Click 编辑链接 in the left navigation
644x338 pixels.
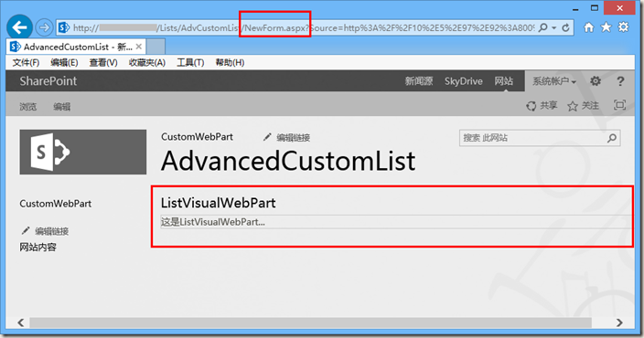tap(45, 231)
